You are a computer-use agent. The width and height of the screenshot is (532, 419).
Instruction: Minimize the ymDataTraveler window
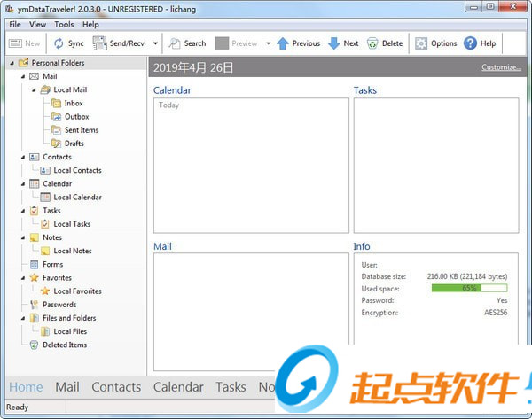pos(474,6)
